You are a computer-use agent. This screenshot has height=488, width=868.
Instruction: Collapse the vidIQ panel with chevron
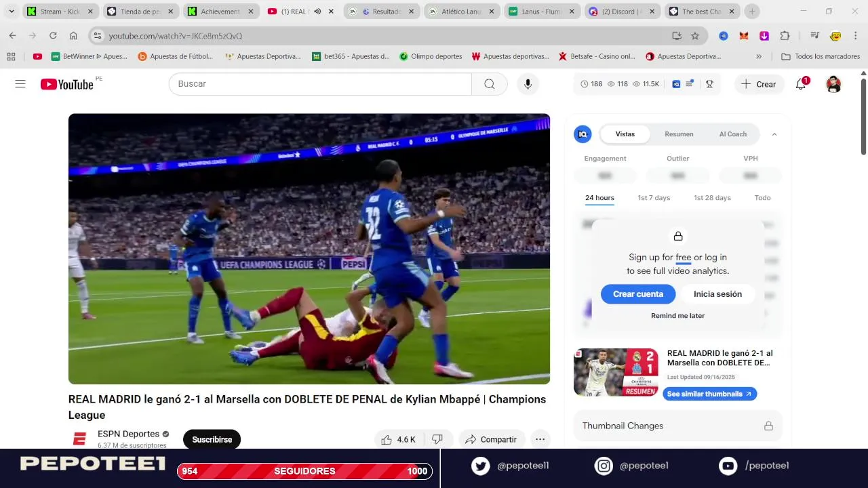pyautogui.click(x=774, y=134)
